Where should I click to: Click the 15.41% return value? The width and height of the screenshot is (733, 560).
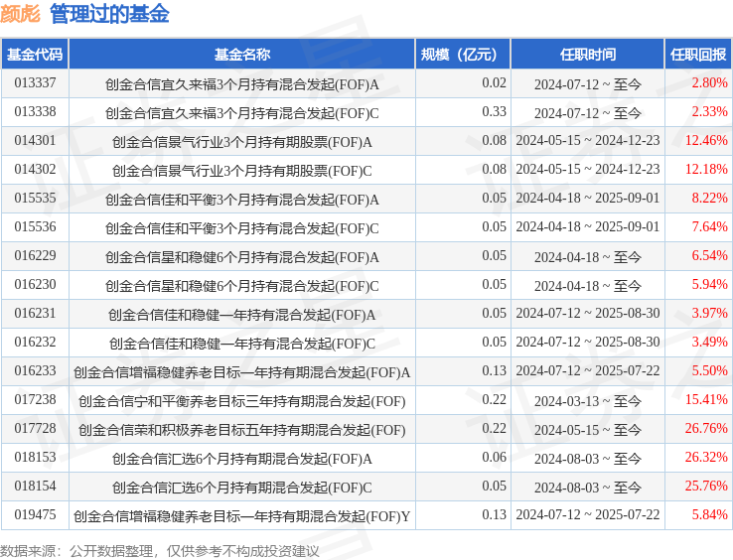pos(706,400)
